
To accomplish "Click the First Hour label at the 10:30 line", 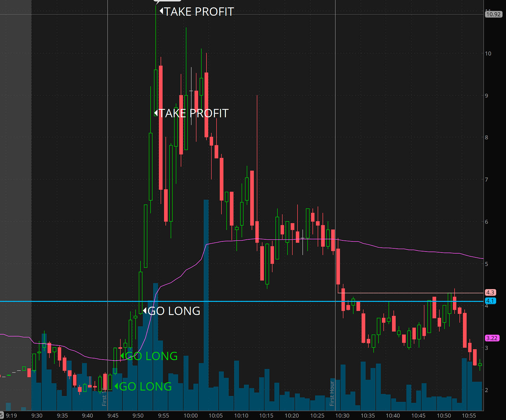I will point(332,393).
